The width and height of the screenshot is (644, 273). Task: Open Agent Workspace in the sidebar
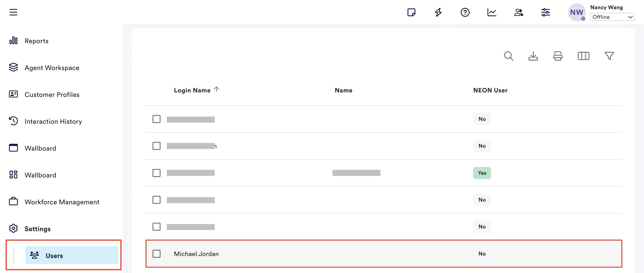tap(52, 68)
